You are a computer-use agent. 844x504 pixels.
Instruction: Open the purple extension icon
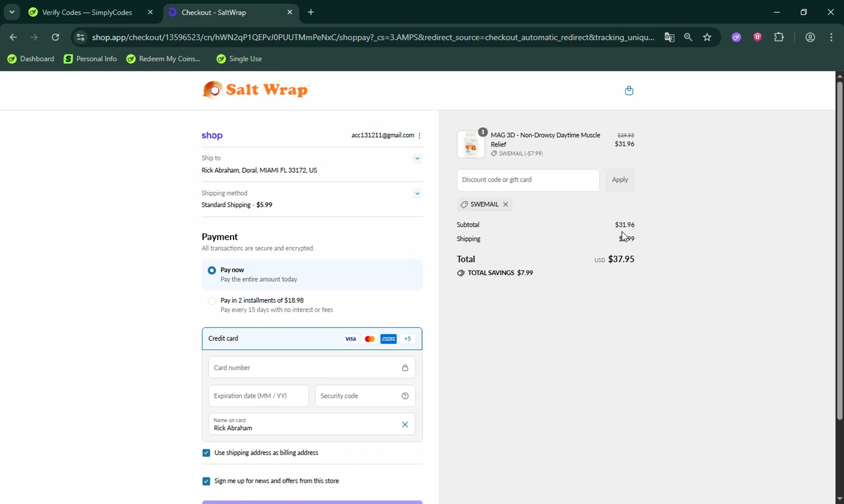737,37
